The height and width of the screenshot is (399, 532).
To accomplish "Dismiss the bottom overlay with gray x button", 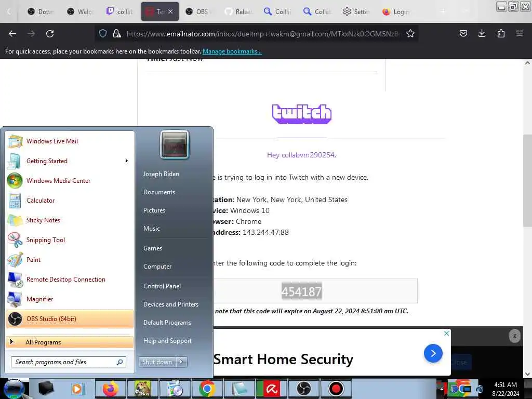I will coord(515,336).
